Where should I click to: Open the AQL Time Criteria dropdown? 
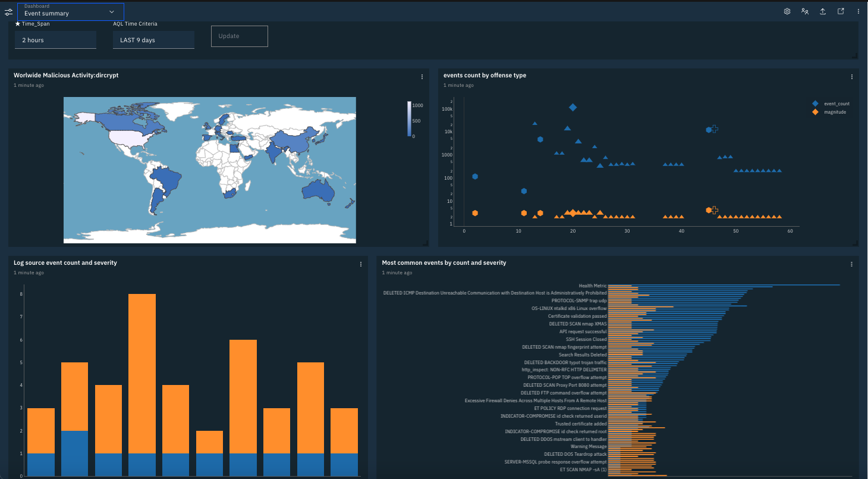[153, 40]
